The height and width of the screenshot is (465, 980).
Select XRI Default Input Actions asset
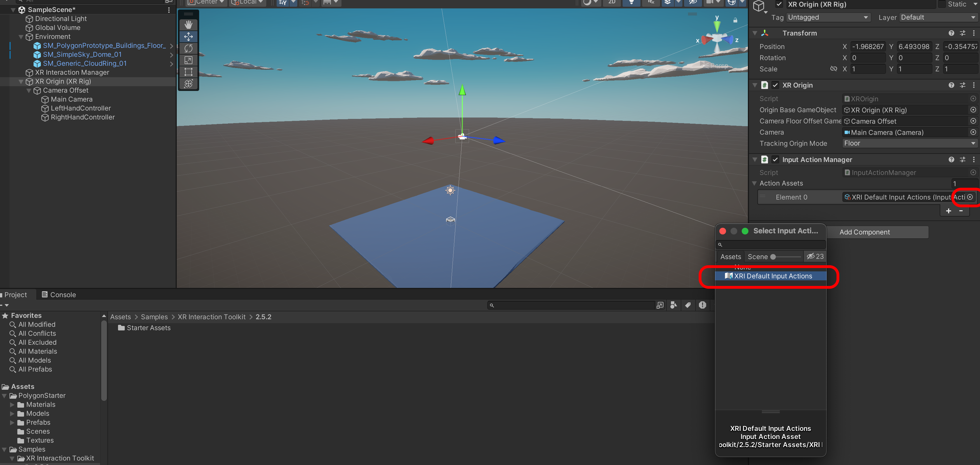click(x=773, y=276)
